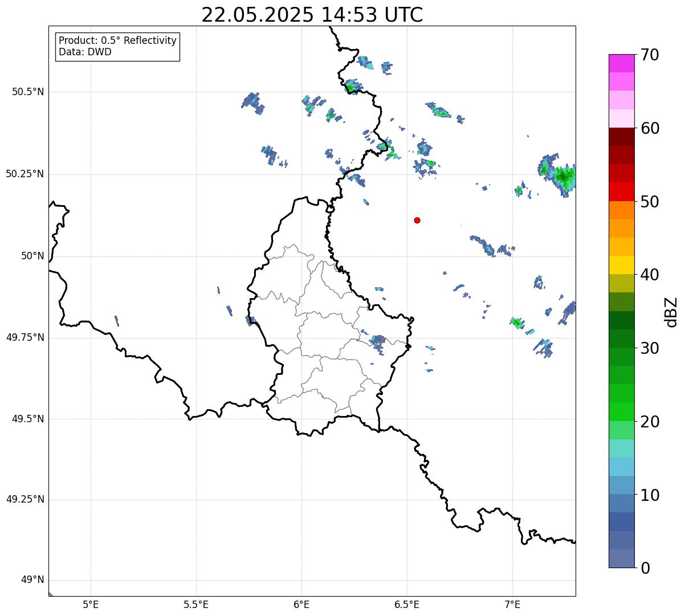Click the 49.25°N latitude label

[x=25, y=499]
